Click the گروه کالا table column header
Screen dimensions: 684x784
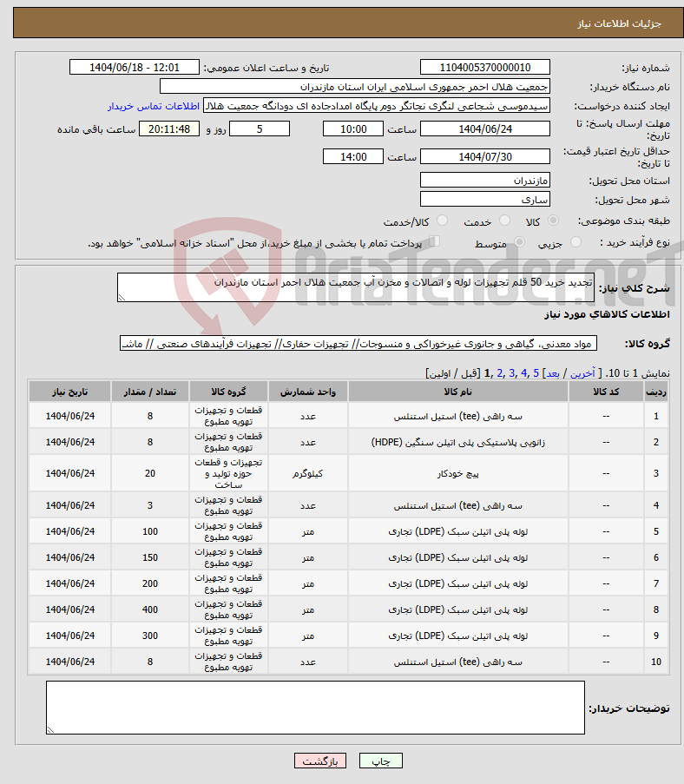coord(228,392)
